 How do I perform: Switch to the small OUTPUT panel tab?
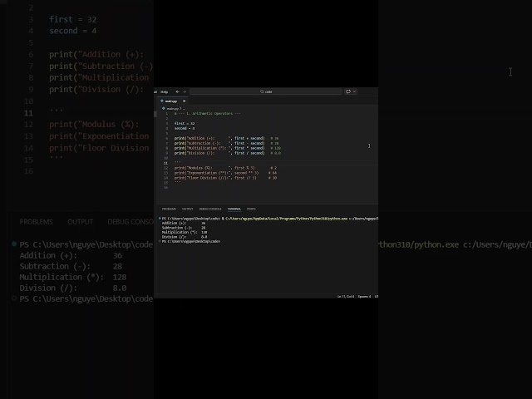[187, 209]
